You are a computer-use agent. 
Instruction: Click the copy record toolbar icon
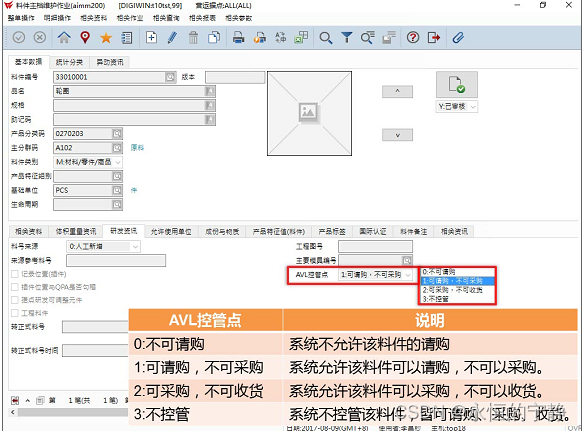(x=214, y=37)
